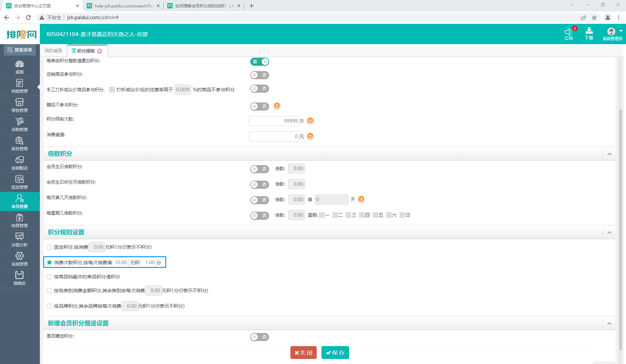Click the 消费阈值 amount field
Screen dimensions: 626x364
274,136
